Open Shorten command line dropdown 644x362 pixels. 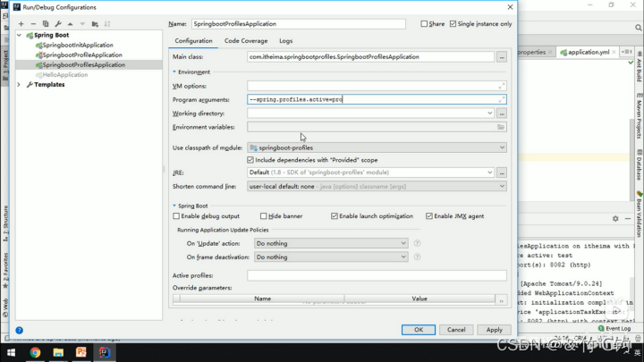tap(502, 186)
